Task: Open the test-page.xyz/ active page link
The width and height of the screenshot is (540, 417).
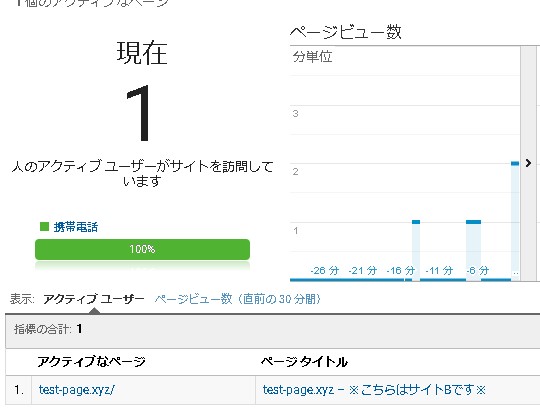Action: point(77,389)
